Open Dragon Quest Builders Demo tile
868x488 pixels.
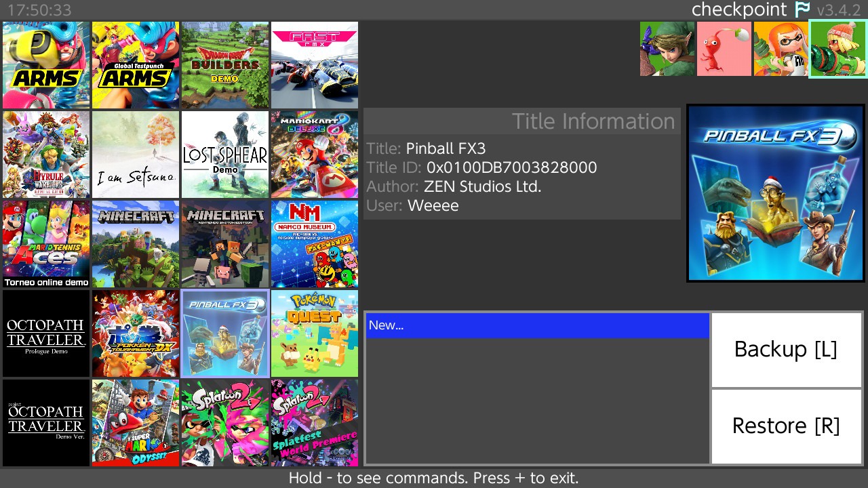[x=225, y=65]
